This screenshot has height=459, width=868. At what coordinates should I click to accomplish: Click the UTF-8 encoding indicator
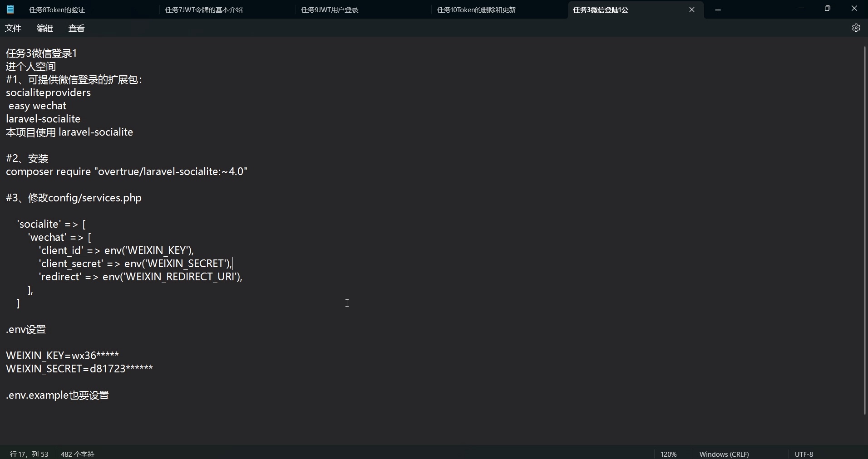point(804,454)
